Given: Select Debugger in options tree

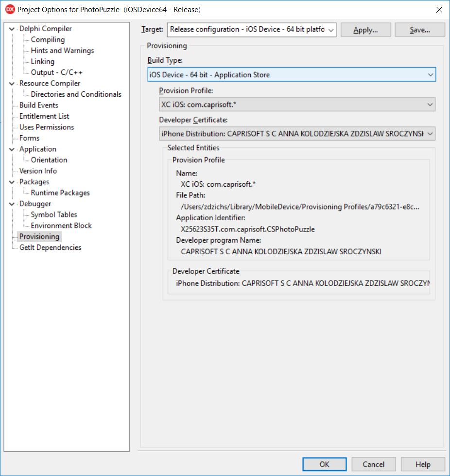Looking at the screenshot, I should click(35, 203).
